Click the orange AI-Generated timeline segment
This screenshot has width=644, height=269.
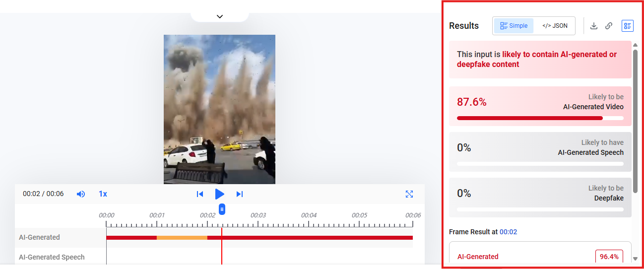pos(182,238)
